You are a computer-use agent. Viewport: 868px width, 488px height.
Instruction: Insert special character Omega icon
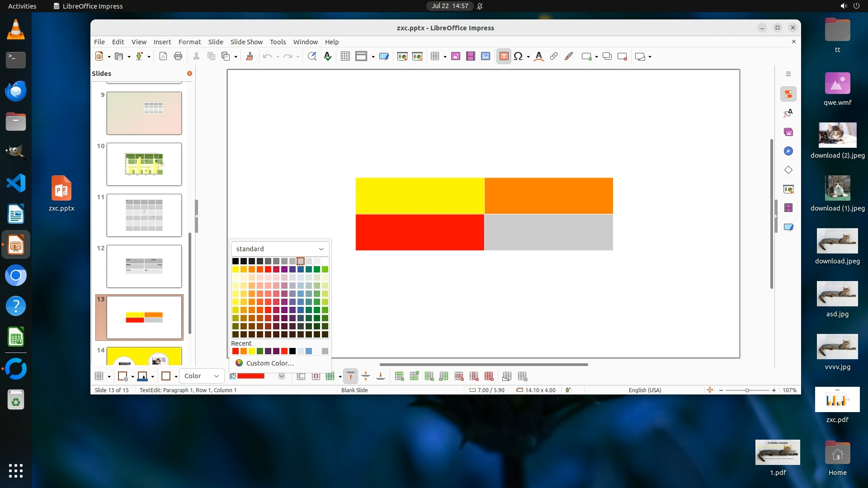click(518, 56)
